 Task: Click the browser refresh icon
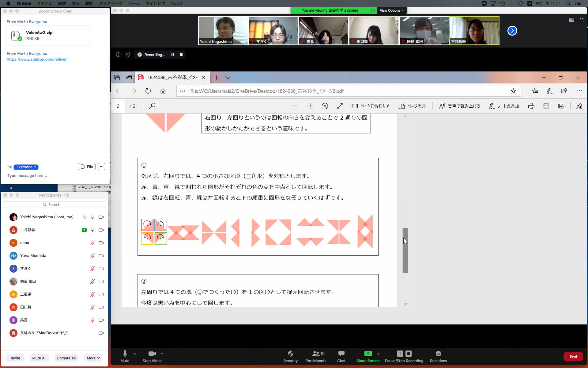[x=148, y=91]
